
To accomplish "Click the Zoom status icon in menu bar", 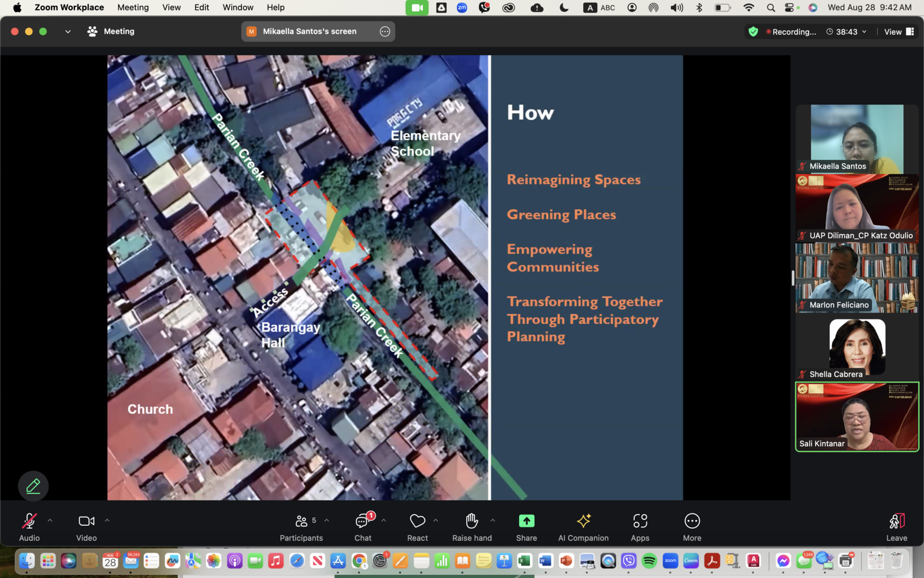I will [x=462, y=8].
